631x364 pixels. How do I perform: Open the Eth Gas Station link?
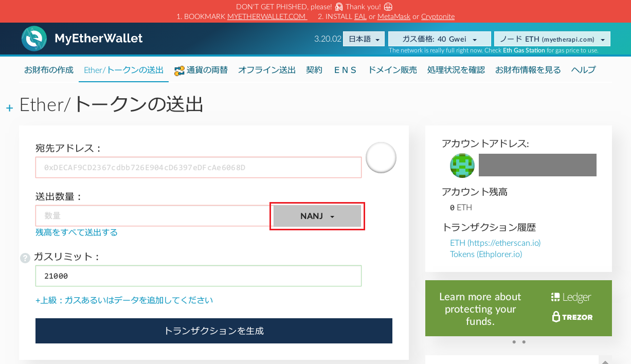(x=524, y=50)
